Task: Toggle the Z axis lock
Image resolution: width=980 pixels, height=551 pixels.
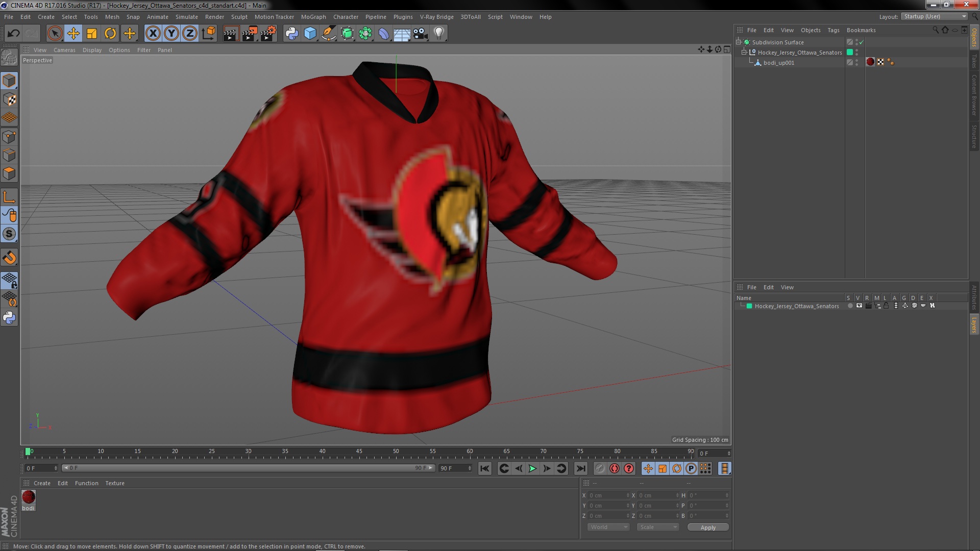Action: tap(190, 34)
